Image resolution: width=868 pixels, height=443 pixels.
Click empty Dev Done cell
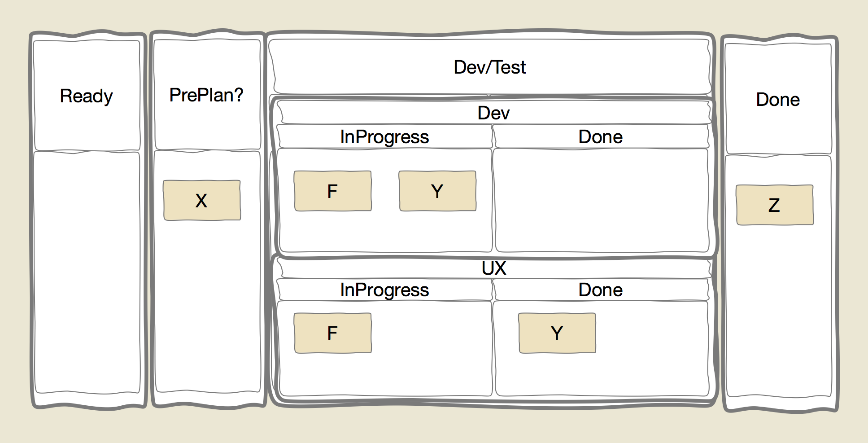pos(601,201)
